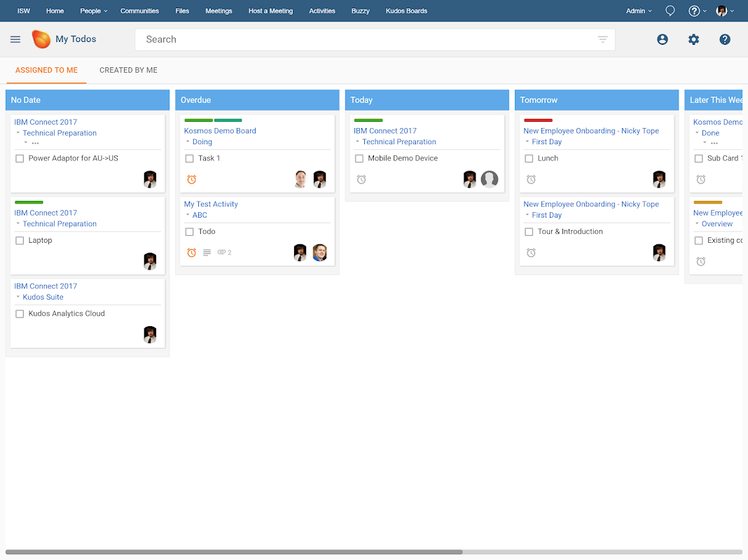Click the grey placeholder avatar on Mobile Demo Device
The width and height of the screenshot is (748, 560).
(490, 179)
